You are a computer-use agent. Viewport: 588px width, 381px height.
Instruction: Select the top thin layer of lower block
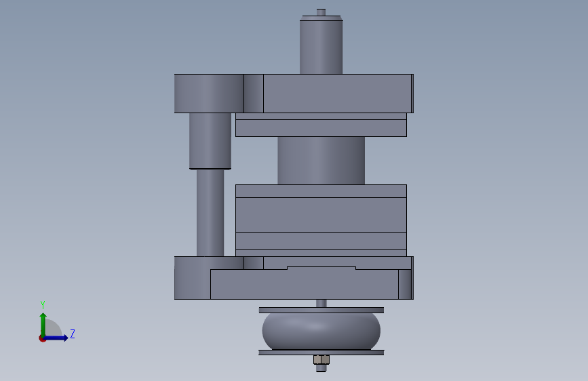(321, 191)
